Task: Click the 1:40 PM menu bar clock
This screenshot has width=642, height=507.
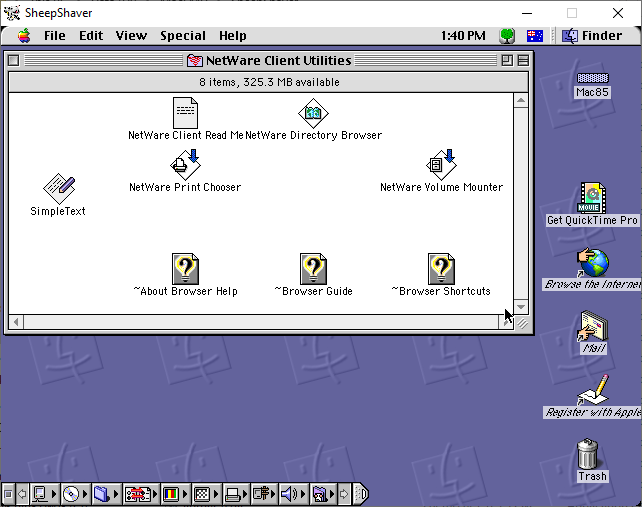Action: click(463, 36)
